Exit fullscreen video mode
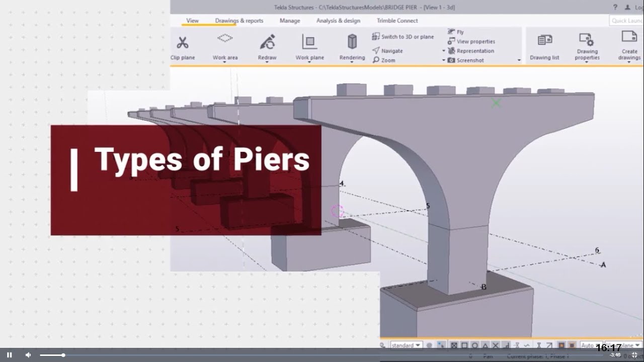Screen dimensions: 644x362 coord(634,355)
